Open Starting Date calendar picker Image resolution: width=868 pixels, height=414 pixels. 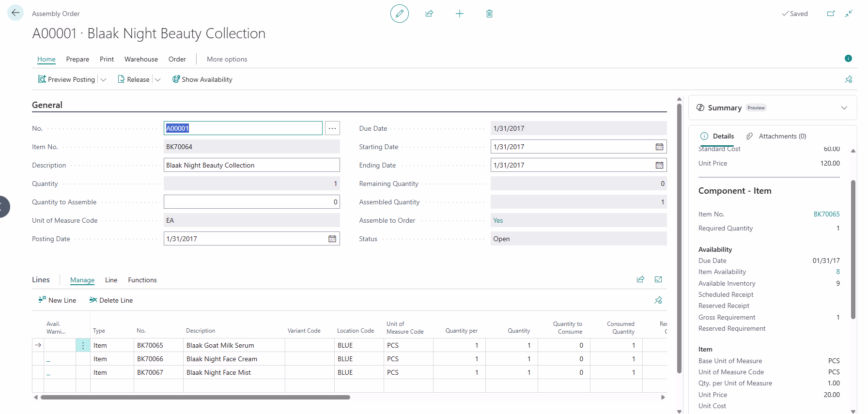(x=659, y=147)
